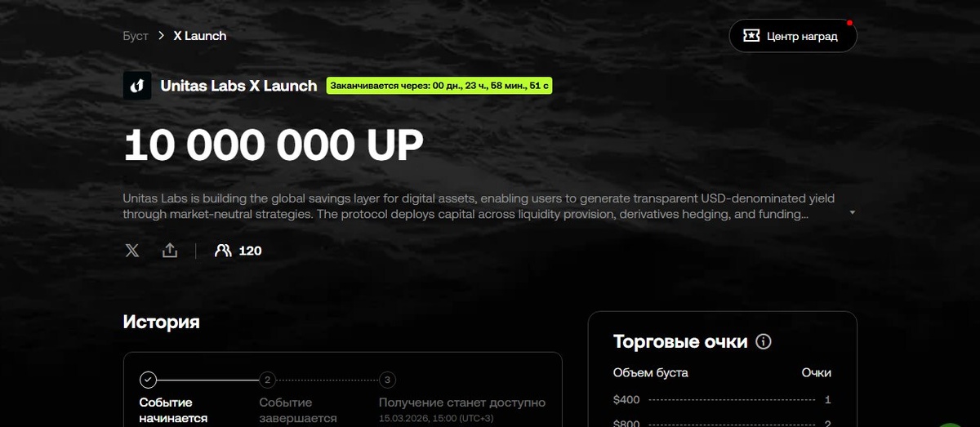Expand the Unitas Labs description text
This screenshot has width=980, height=427.
coord(853,212)
